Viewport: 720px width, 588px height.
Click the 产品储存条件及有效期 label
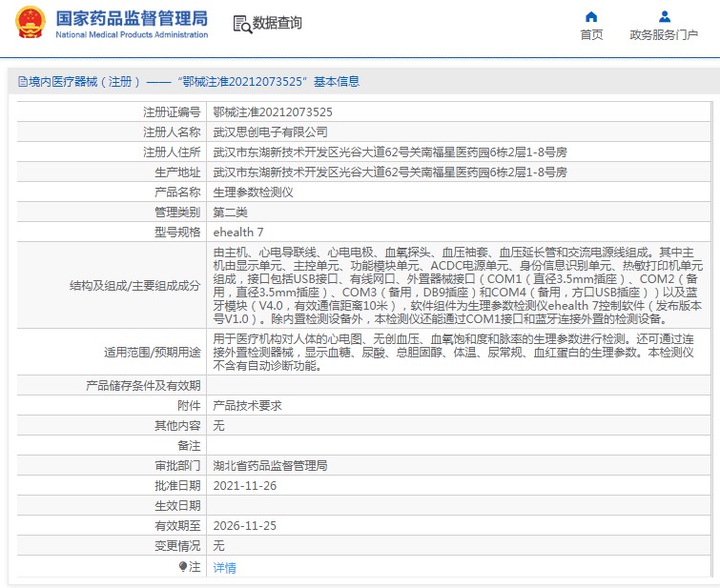143,386
